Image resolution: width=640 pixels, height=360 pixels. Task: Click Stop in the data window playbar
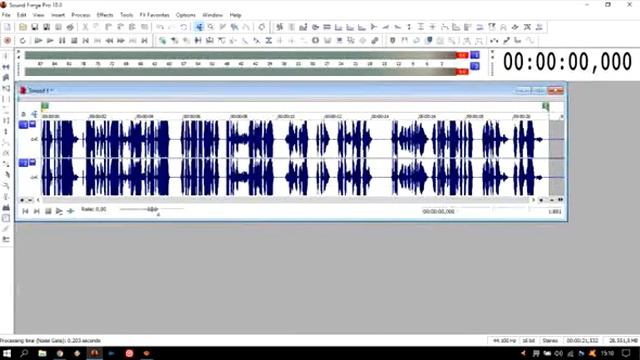tap(48, 211)
